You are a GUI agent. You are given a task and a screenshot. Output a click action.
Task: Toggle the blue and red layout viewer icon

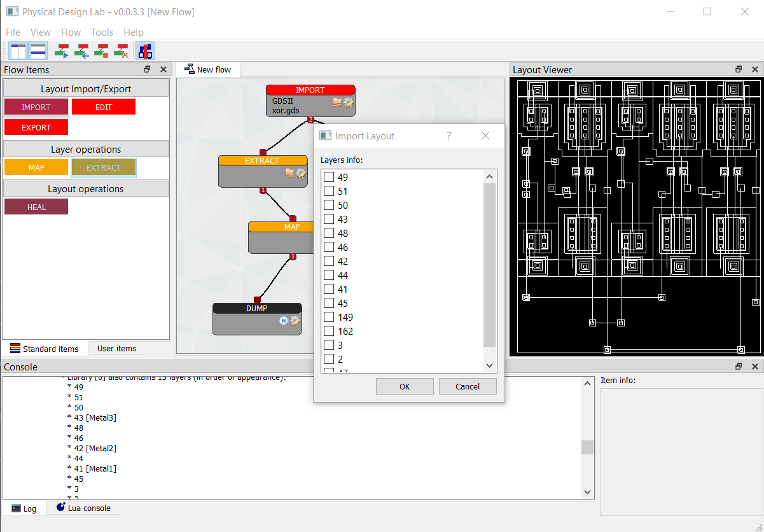tap(145, 51)
